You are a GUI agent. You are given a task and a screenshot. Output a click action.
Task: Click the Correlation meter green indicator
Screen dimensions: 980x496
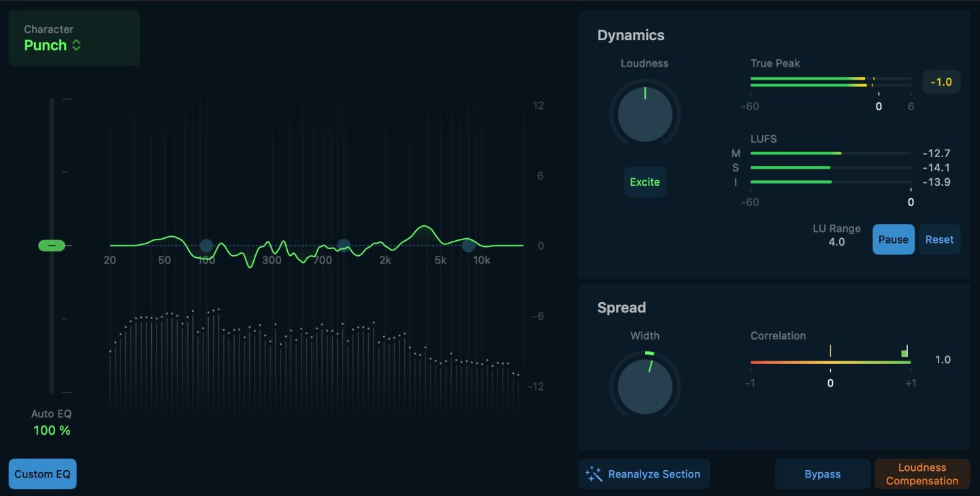(904, 353)
